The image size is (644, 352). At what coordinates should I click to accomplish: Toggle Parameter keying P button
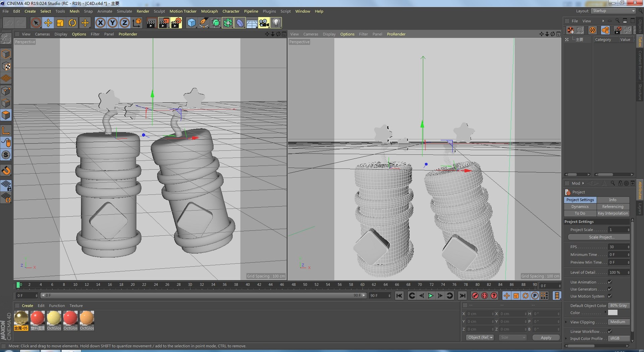pyautogui.click(x=535, y=296)
